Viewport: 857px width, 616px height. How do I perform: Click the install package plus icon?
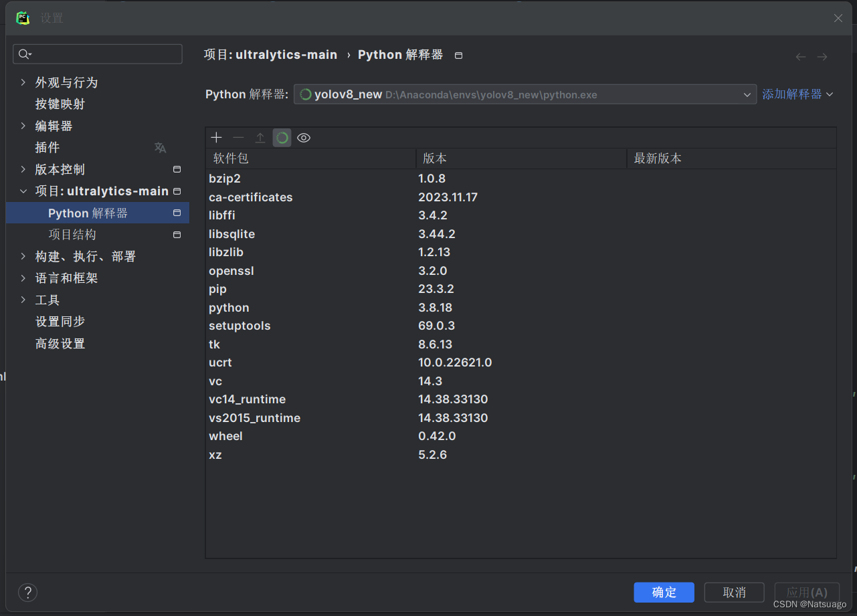(x=216, y=138)
